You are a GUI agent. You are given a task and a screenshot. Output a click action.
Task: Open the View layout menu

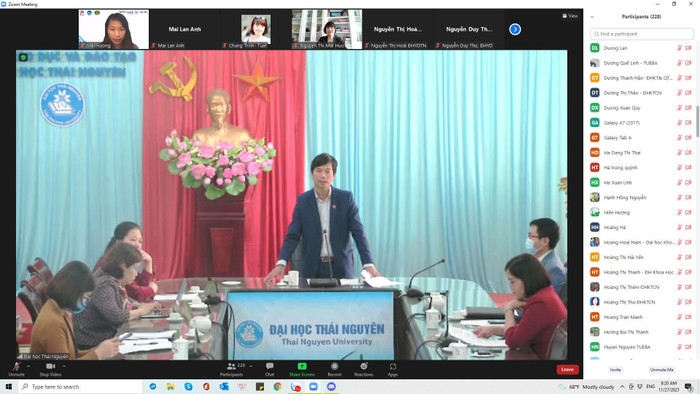570,16
